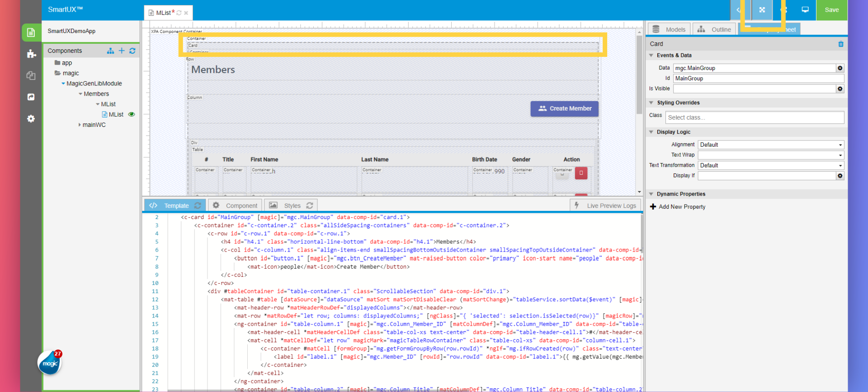Open the app folder
This screenshot has height=392, width=868.
[63, 63]
